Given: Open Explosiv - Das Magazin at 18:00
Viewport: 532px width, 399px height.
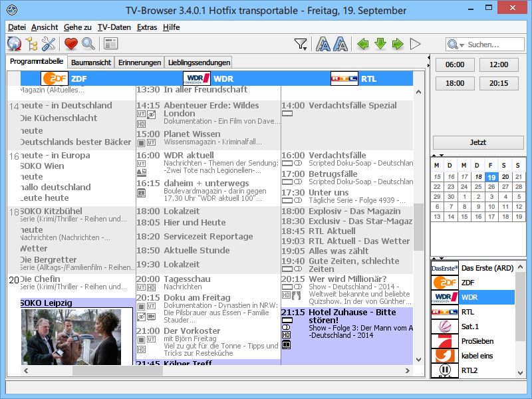Looking at the screenshot, I should pyautogui.click(x=347, y=211).
